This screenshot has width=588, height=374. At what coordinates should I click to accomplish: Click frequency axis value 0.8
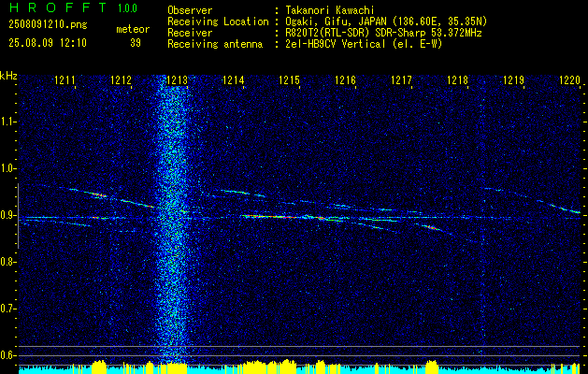tap(7, 262)
